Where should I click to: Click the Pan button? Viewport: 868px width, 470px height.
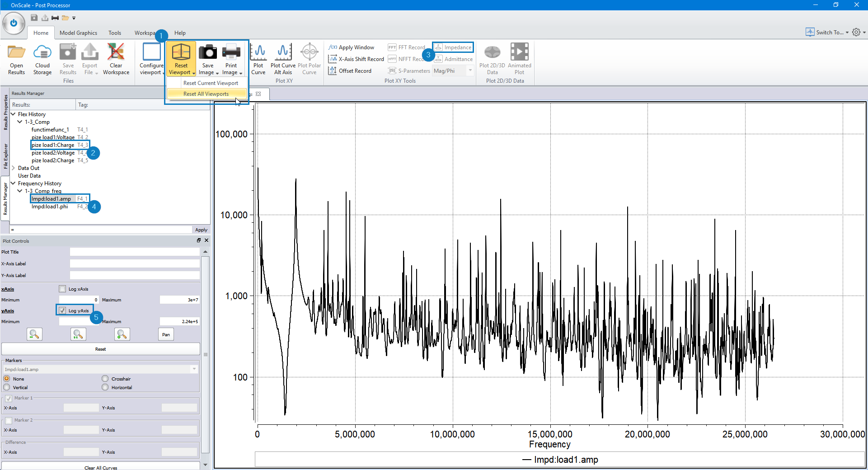coord(166,334)
